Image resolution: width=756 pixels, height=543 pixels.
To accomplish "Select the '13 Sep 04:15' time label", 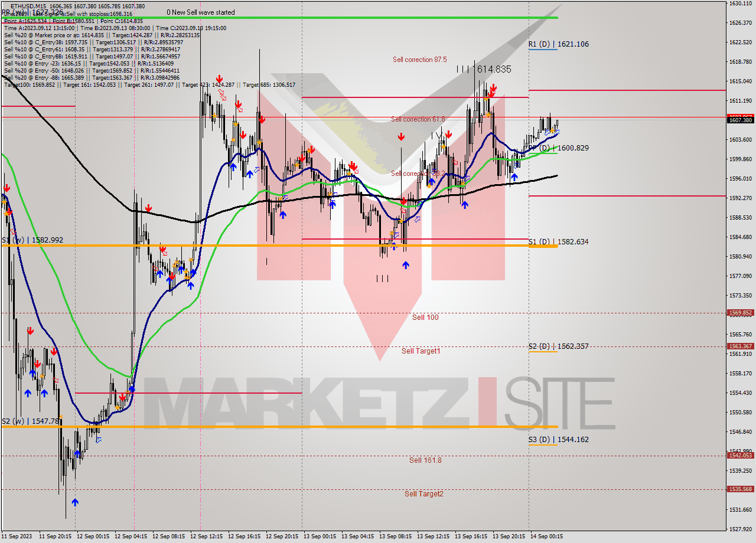I will pos(358,537).
